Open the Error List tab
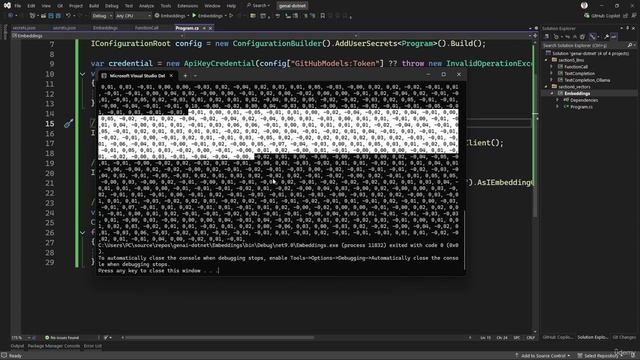 coord(93,346)
